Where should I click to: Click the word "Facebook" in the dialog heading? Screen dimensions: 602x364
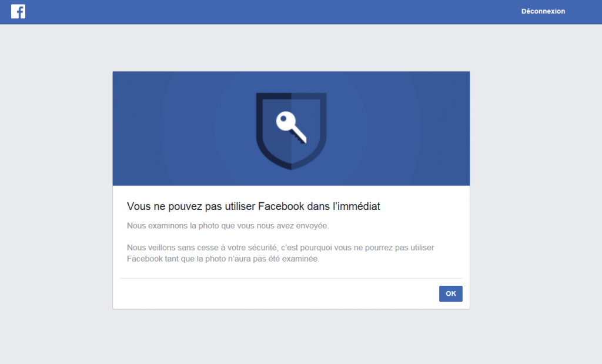click(x=282, y=206)
